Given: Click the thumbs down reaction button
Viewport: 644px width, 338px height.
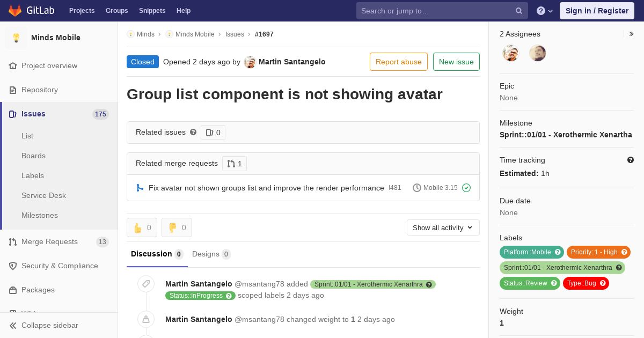Looking at the screenshot, I should [x=177, y=227].
